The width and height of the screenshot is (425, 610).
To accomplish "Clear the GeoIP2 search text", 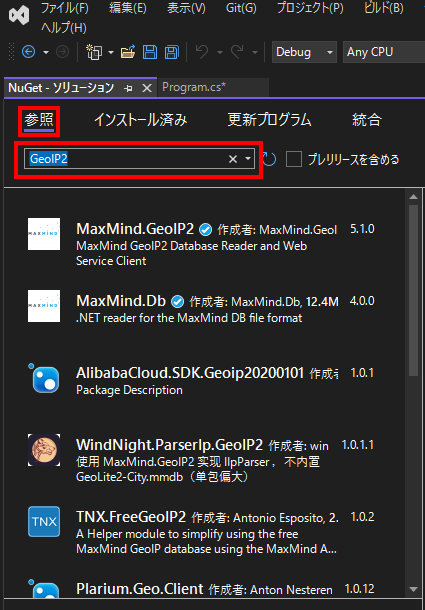I will click(x=233, y=159).
